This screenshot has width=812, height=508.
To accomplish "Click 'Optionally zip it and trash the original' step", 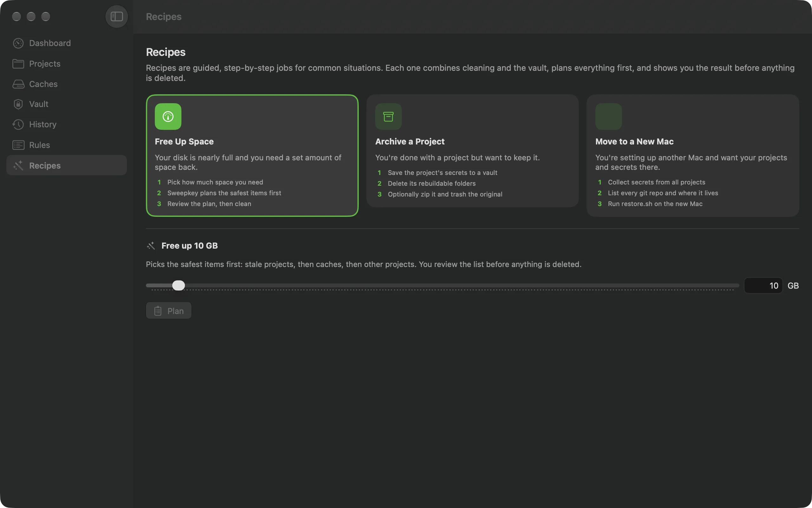I will pos(445,194).
